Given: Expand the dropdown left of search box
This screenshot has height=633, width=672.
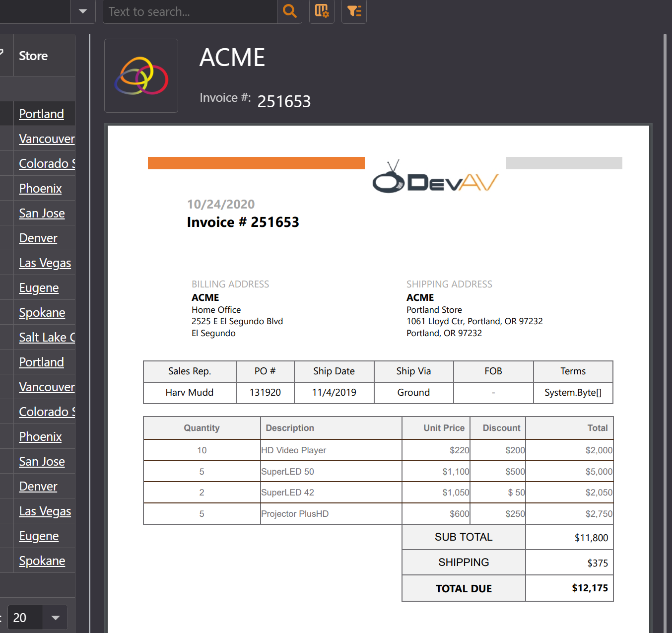Looking at the screenshot, I should (83, 11).
